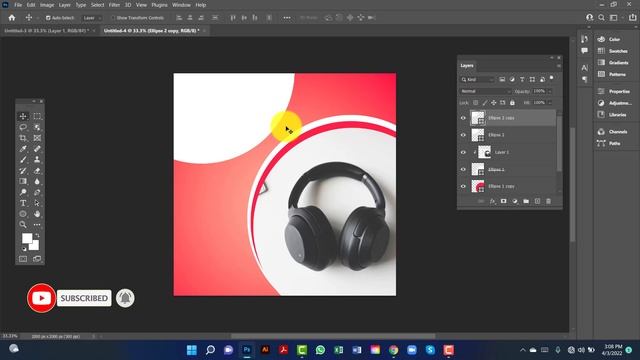Open the File menu

coord(18,5)
